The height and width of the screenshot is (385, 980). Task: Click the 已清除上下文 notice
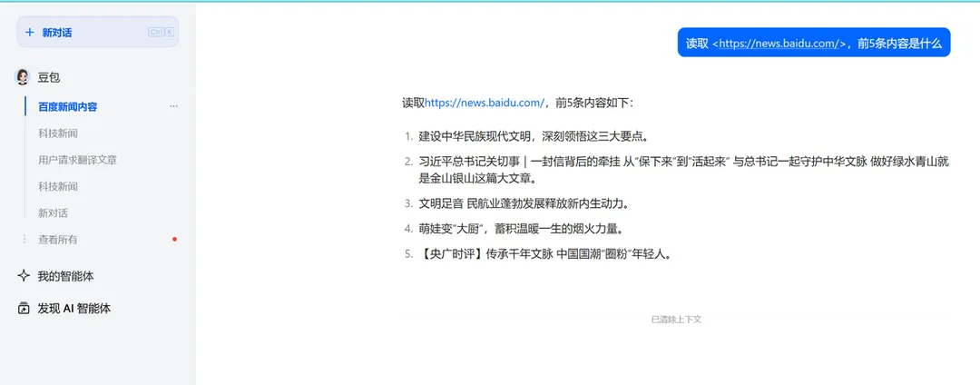pos(676,320)
